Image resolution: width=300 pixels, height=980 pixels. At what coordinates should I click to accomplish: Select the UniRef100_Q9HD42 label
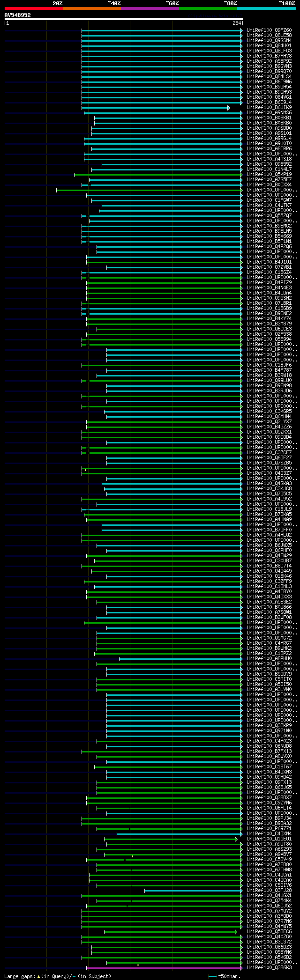[269, 777]
